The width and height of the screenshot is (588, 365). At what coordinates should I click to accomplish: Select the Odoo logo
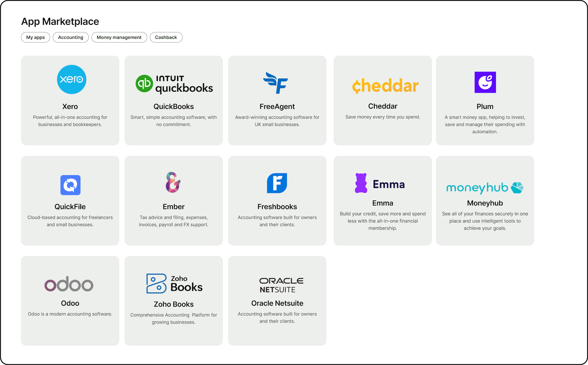pos(69,284)
